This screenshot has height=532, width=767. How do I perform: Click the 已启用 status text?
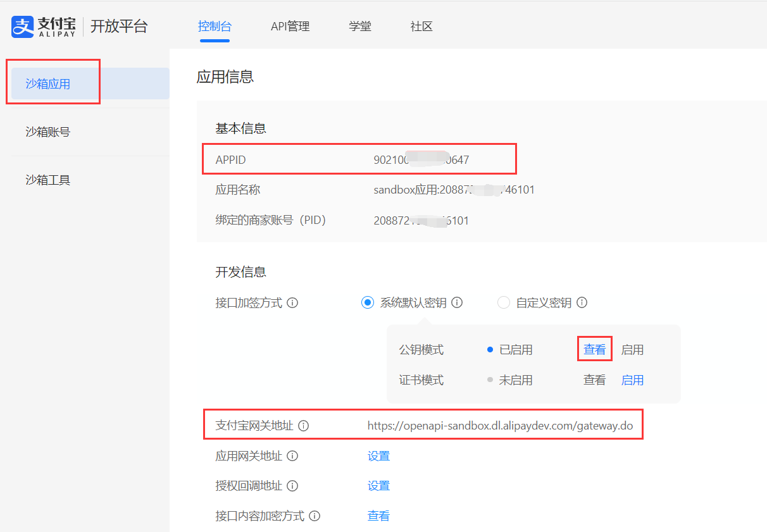point(516,350)
